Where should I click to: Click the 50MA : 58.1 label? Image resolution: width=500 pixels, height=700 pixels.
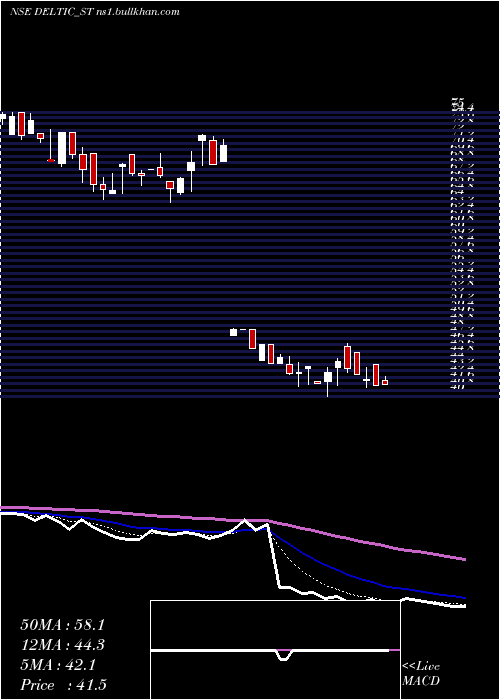click(63, 625)
